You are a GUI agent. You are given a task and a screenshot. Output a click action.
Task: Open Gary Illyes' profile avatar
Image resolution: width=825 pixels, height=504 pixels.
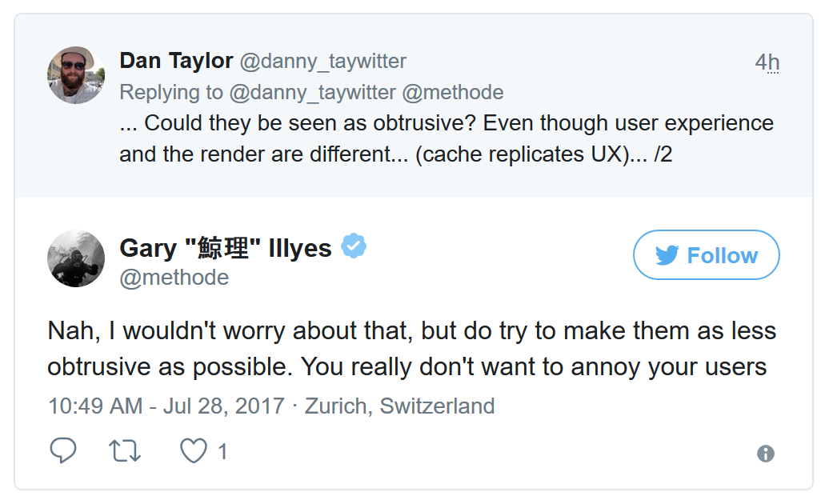tap(76, 259)
